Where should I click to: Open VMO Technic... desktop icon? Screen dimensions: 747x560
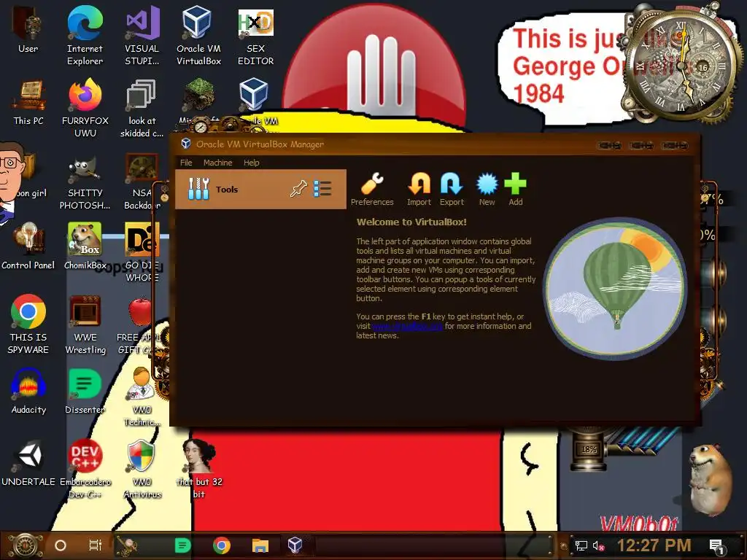point(142,396)
